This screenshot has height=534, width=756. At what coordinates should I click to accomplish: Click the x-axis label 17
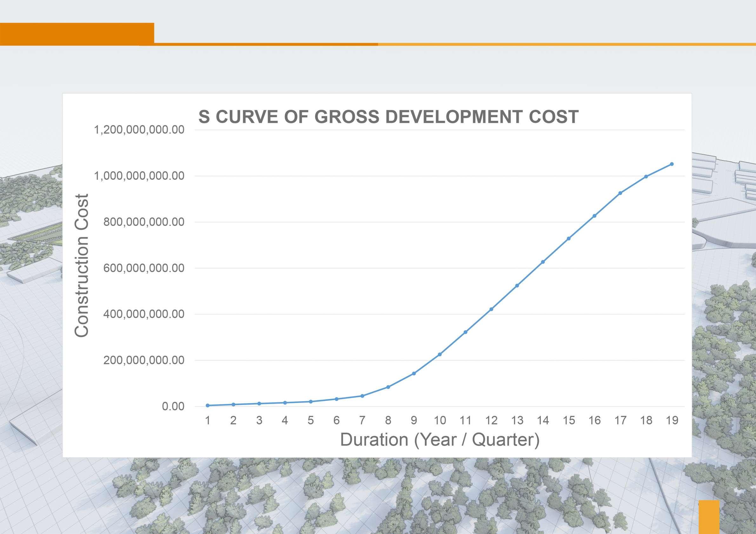(x=620, y=420)
